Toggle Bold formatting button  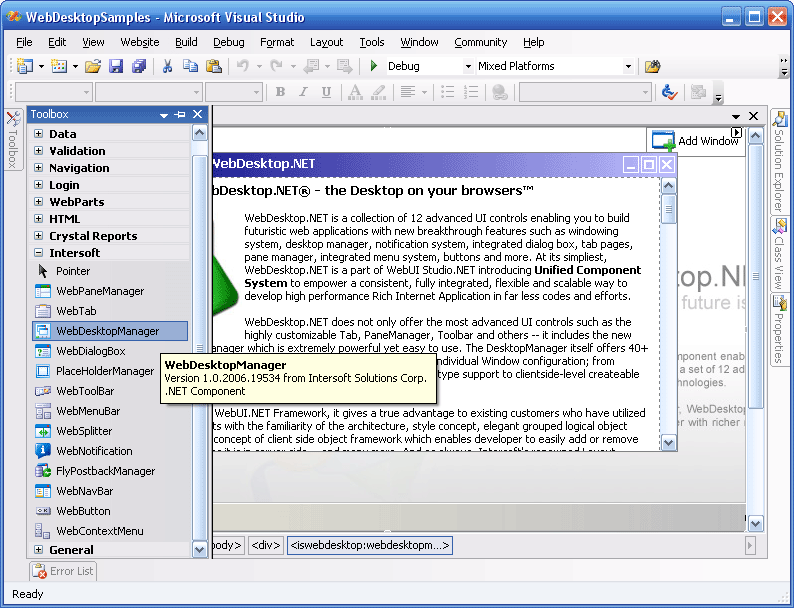click(x=280, y=92)
